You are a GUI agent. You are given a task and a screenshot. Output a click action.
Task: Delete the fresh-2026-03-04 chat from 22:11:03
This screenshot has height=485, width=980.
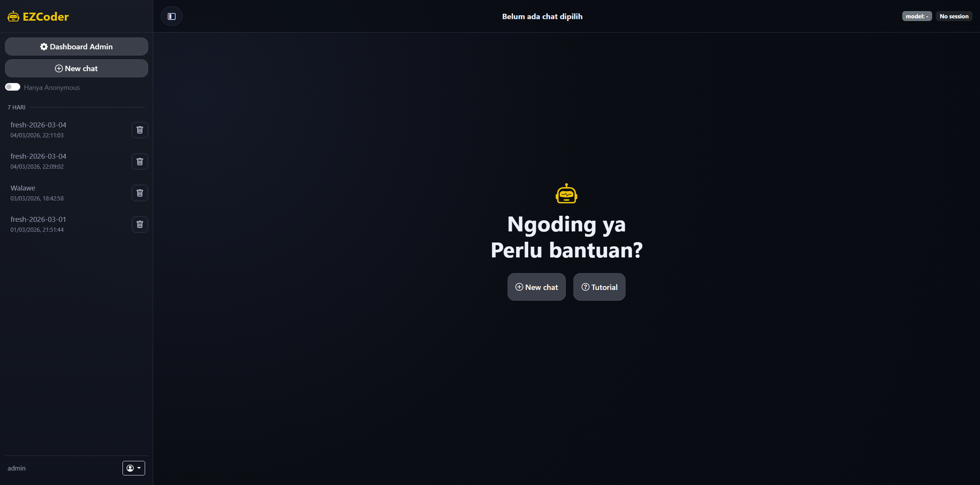140,130
